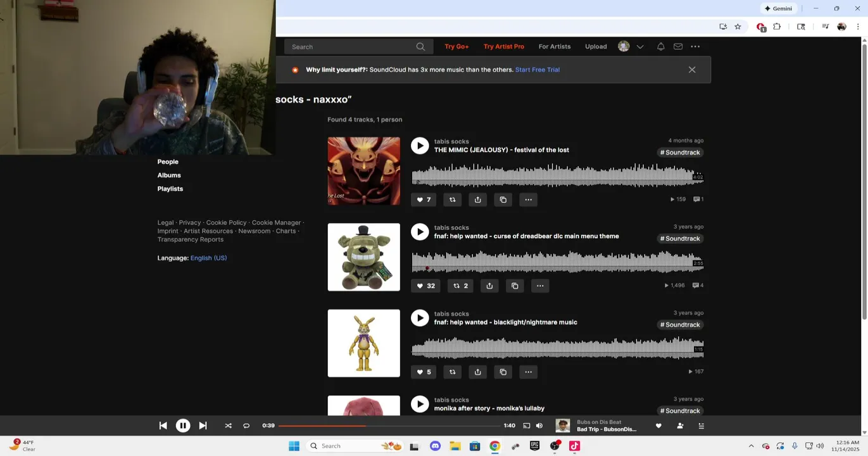The width and height of the screenshot is (868, 456).
Task: Open cast to device icon in player
Action: tap(526, 426)
